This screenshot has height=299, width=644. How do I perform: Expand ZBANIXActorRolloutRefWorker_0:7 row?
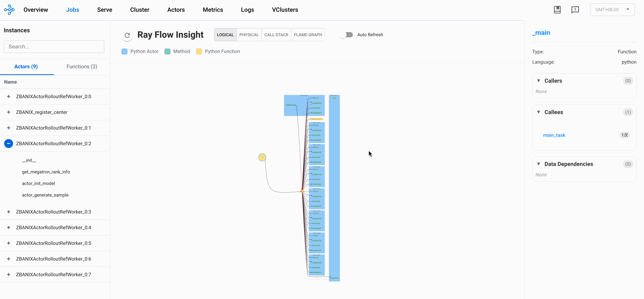click(x=9, y=275)
